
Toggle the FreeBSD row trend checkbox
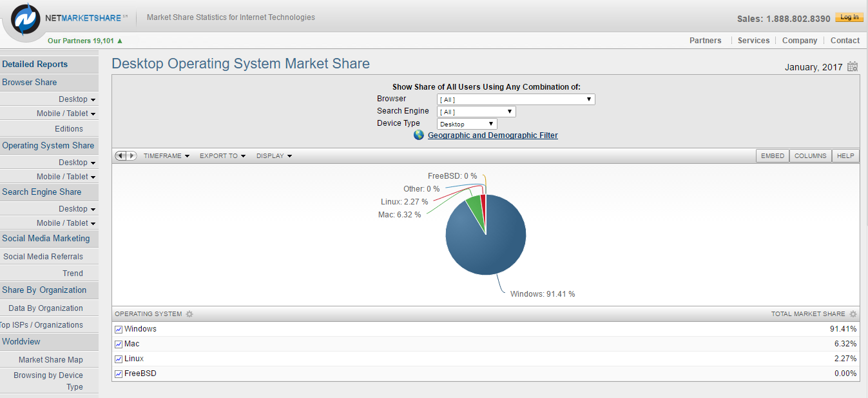point(119,374)
